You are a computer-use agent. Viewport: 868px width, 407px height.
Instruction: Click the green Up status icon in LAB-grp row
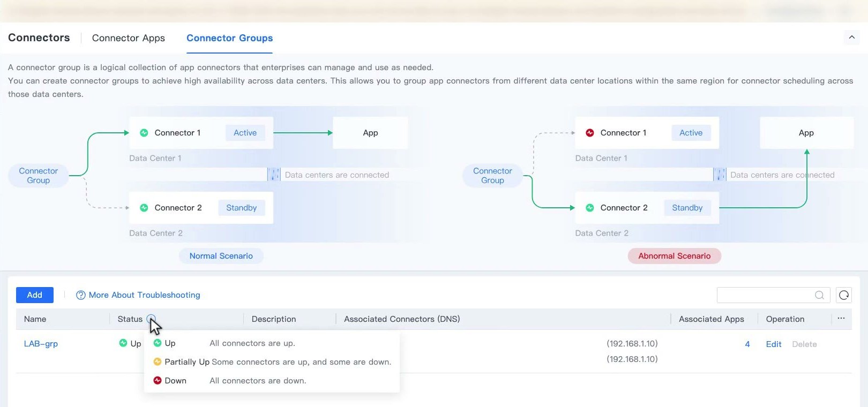tap(123, 343)
